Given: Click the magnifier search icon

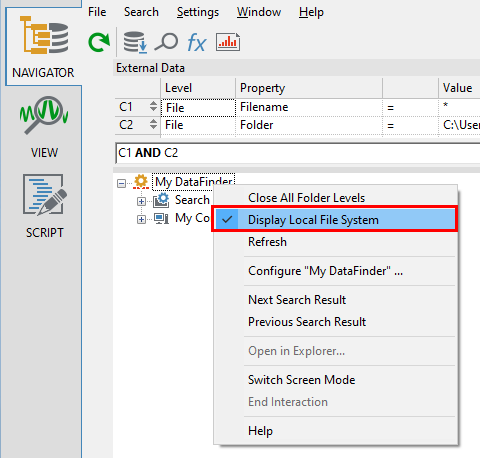Looking at the screenshot, I should click(x=166, y=42).
